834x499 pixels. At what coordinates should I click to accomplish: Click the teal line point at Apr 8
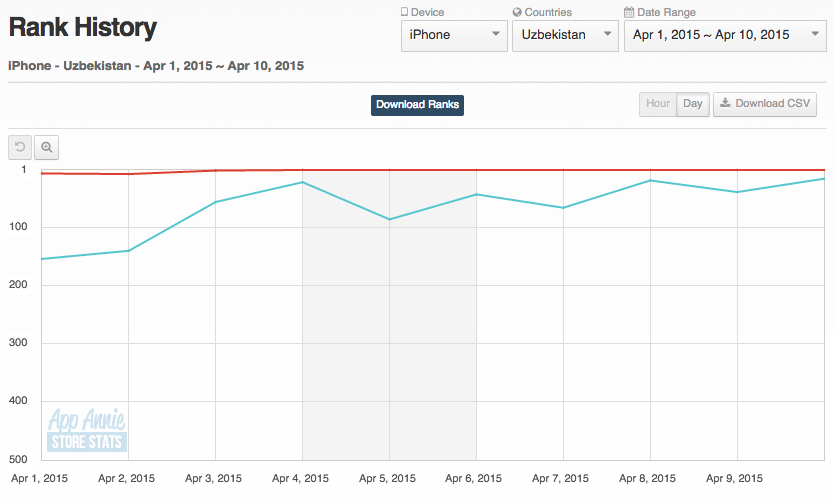click(x=650, y=180)
